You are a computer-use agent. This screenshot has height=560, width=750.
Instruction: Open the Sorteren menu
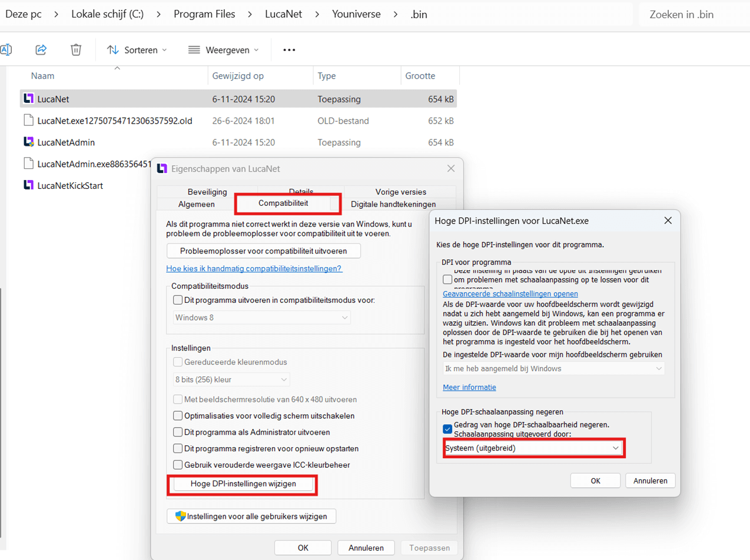137,50
